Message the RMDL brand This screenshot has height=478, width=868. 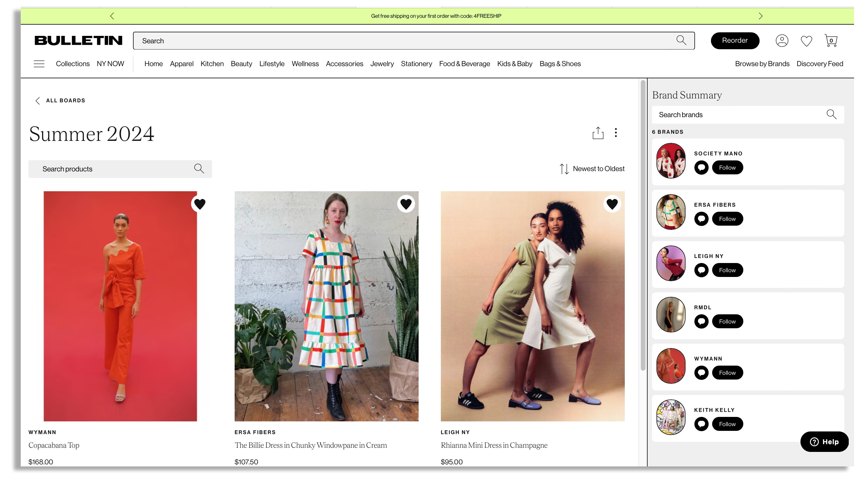point(701,321)
